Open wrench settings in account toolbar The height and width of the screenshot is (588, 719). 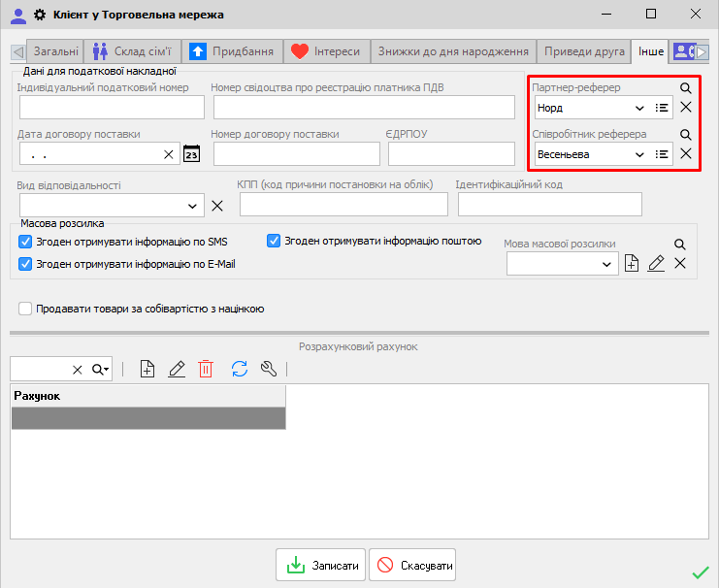[x=269, y=369]
